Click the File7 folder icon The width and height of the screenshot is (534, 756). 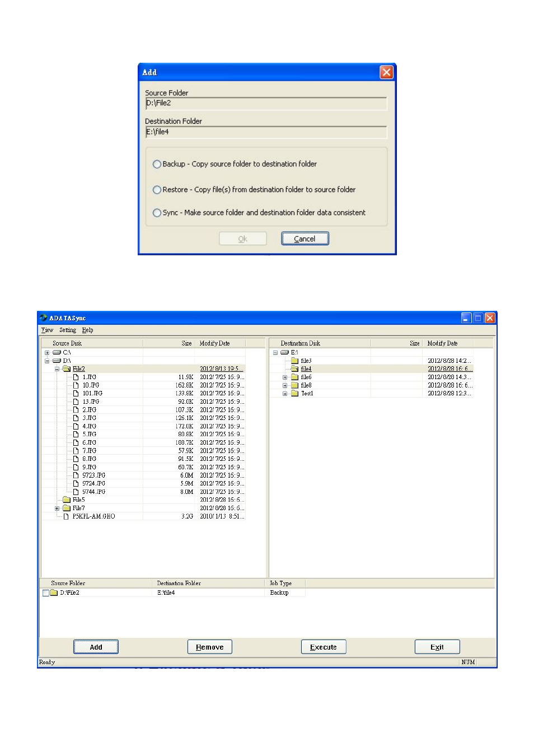coord(67,508)
